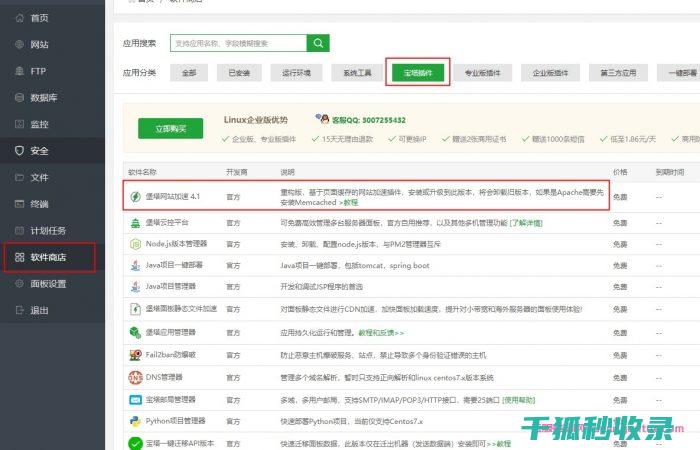700x450 pixels.
Task: Click the DNS管理器 plugin name
Action: point(164,377)
